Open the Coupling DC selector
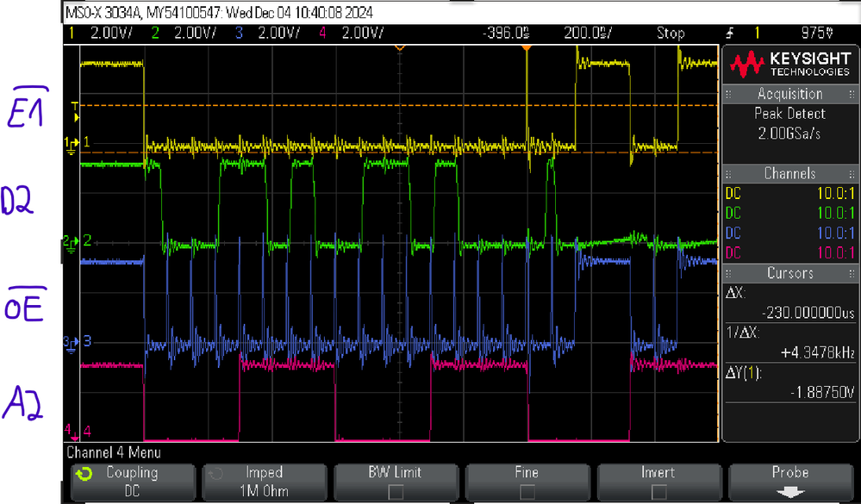861x504 pixels. 133,482
